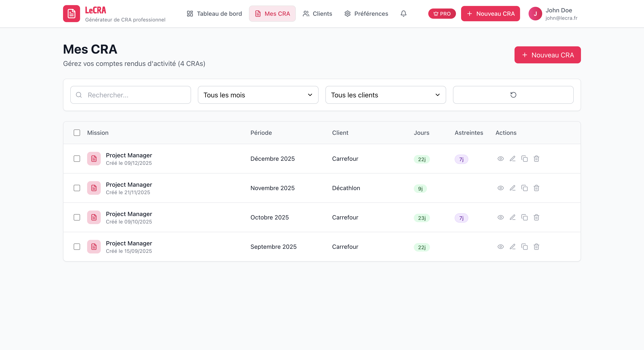644x350 pixels.
Task: Click the PRO badge button
Action: 442,14
